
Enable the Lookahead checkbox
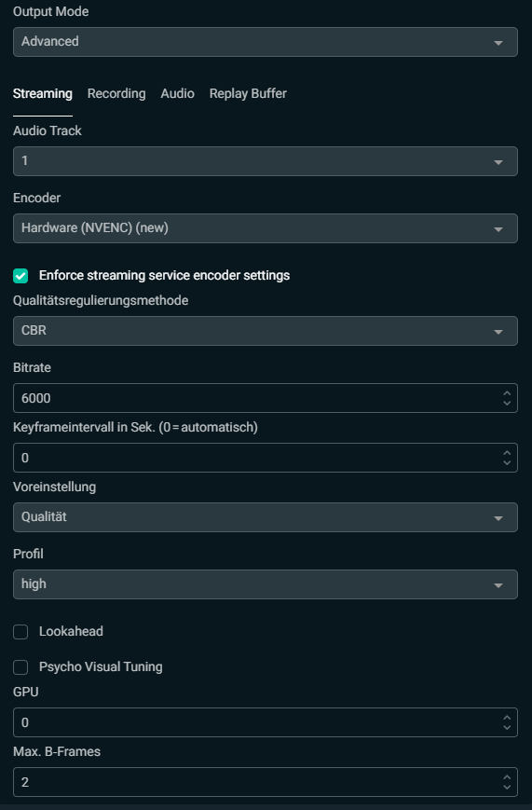point(20,632)
